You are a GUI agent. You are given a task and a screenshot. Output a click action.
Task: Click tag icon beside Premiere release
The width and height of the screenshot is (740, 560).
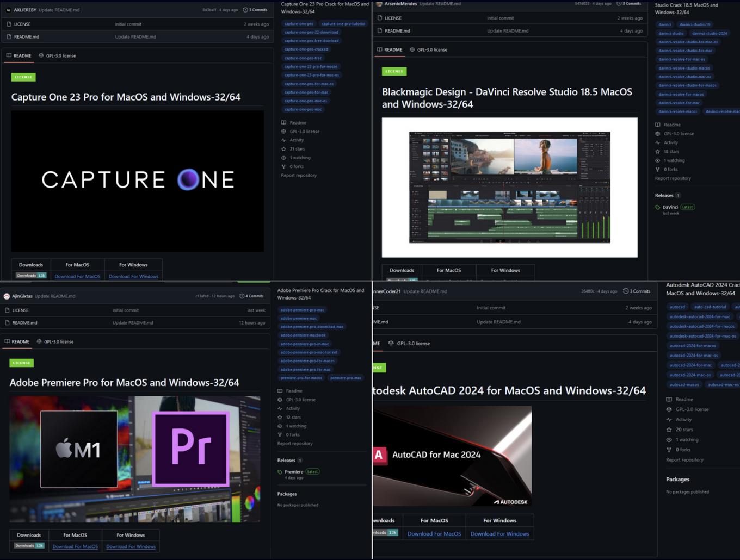click(x=280, y=472)
